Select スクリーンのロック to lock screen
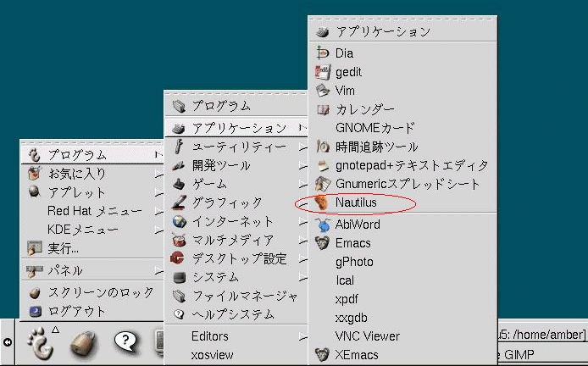This screenshot has height=366, width=588. click(x=92, y=292)
